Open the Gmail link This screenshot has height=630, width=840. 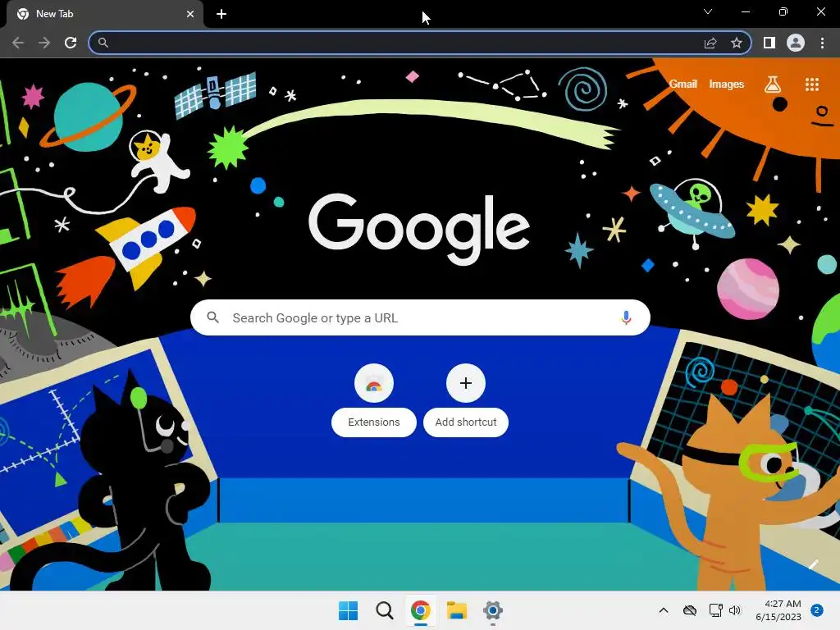(683, 84)
